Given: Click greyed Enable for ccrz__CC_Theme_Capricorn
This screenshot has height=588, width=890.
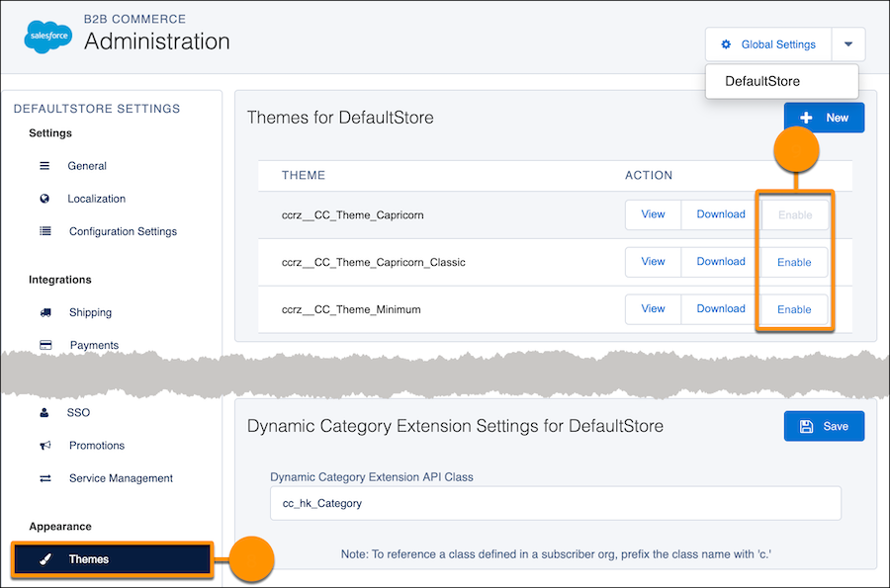Looking at the screenshot, I should [x=795, y=214].
